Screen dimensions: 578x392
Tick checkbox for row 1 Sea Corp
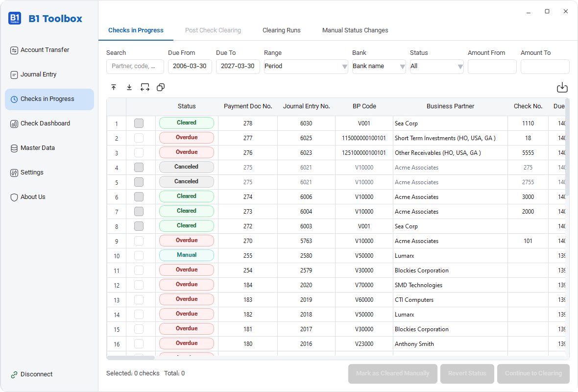click(139, 123)
